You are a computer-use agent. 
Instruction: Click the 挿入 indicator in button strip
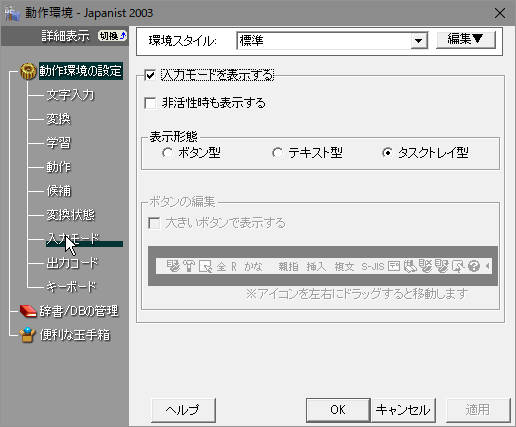316,267
